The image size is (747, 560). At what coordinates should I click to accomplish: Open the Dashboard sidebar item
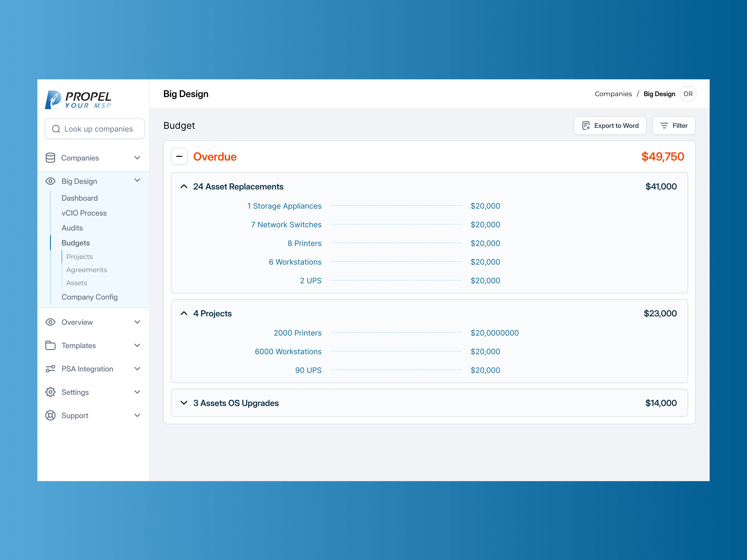coord(80,198)
